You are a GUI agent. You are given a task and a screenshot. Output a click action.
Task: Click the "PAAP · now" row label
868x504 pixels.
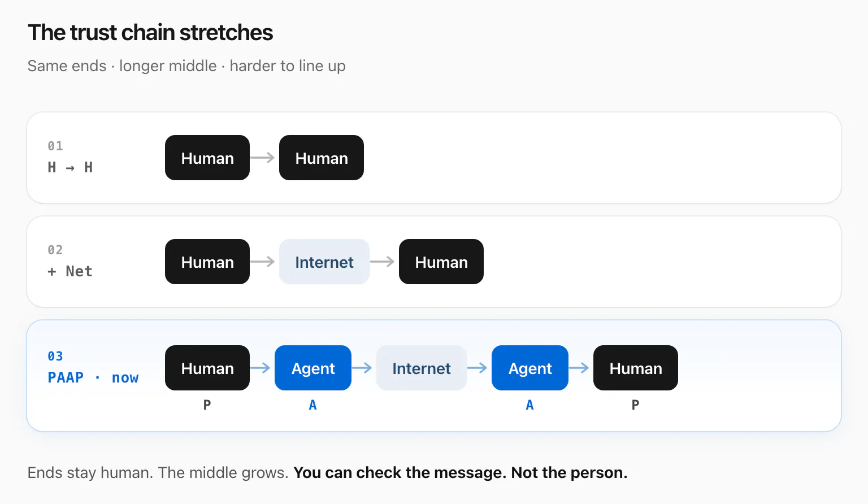(x=93, y=377)
